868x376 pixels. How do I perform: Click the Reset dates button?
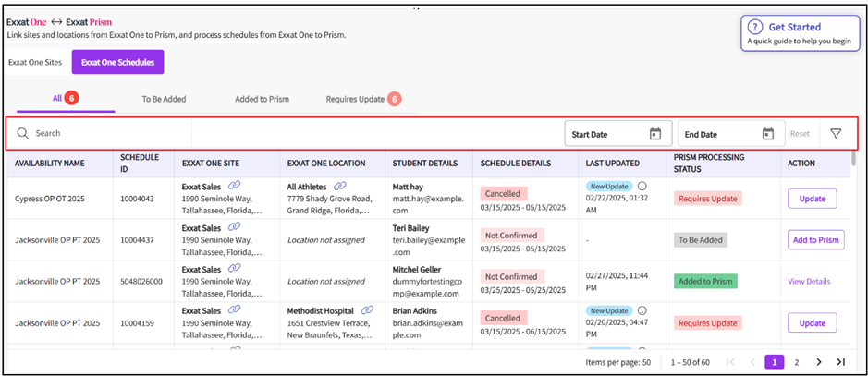[x=800, y=134]
